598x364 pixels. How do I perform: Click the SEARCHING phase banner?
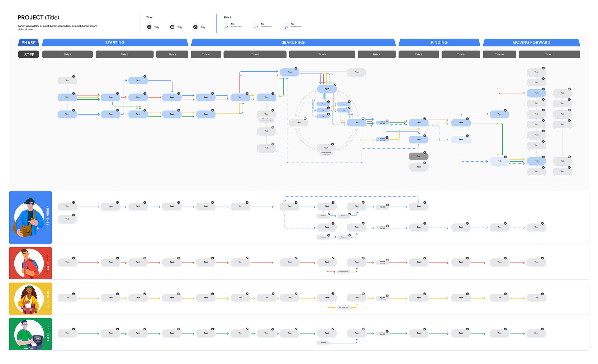(x=293, y=43)
